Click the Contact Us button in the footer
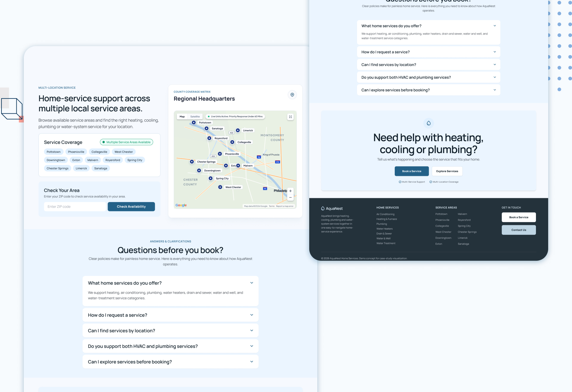Viewport: 572px width, 392px height. coord(519,230)
